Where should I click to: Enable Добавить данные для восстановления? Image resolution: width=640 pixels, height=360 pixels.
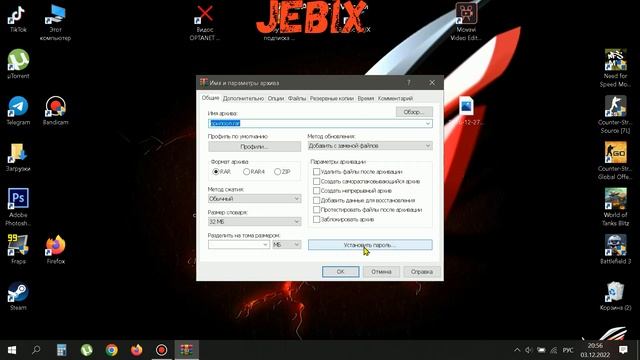pos(364,200)
